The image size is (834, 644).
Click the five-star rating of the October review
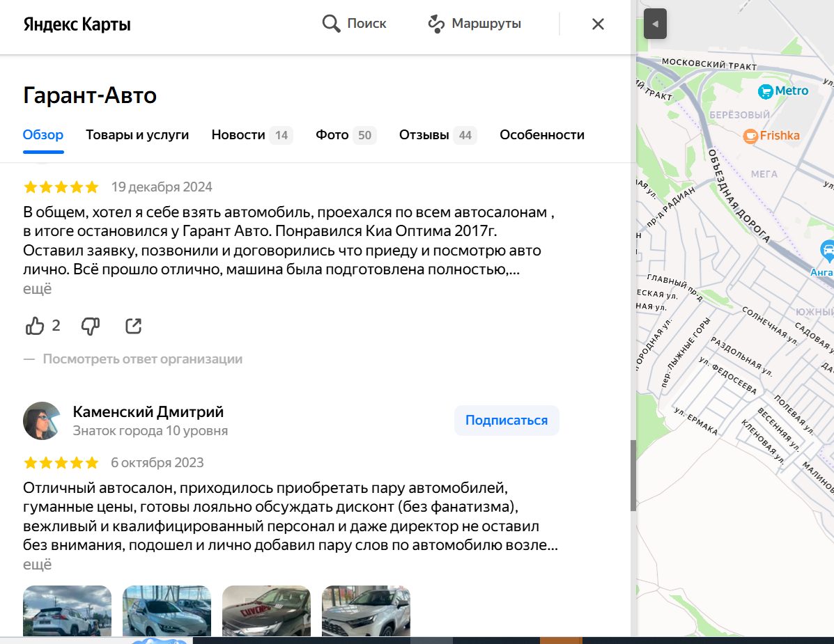61,462
